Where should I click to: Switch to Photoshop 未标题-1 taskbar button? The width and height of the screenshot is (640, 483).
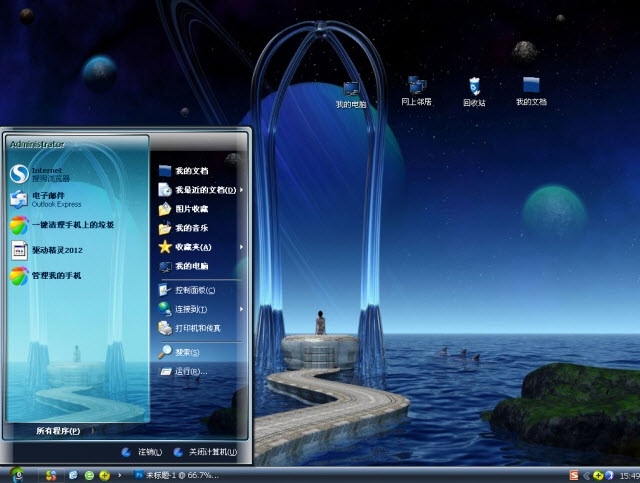[177, 475]
